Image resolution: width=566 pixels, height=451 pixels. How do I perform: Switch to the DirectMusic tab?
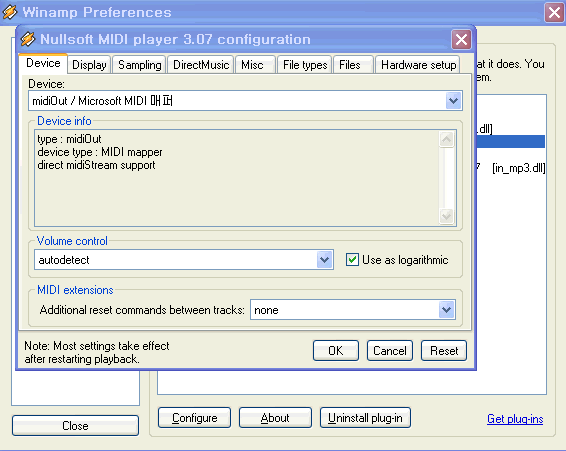(x=201, y=65)
